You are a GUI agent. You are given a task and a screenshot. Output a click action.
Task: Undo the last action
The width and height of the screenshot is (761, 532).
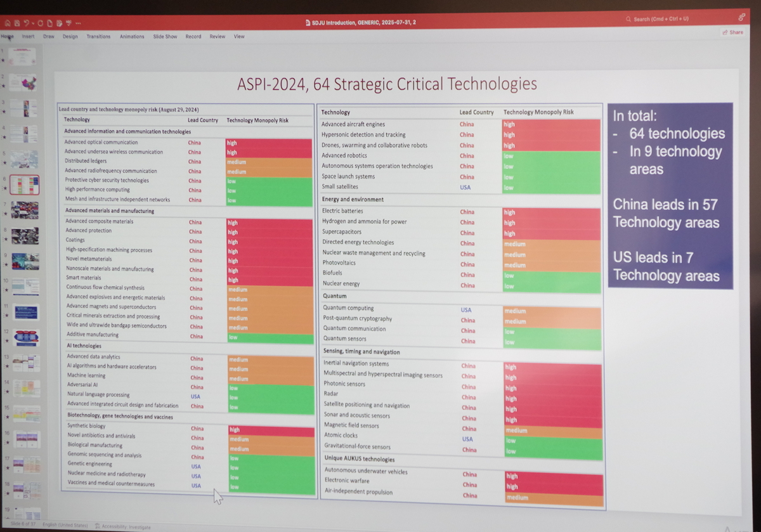pos(26,23)
